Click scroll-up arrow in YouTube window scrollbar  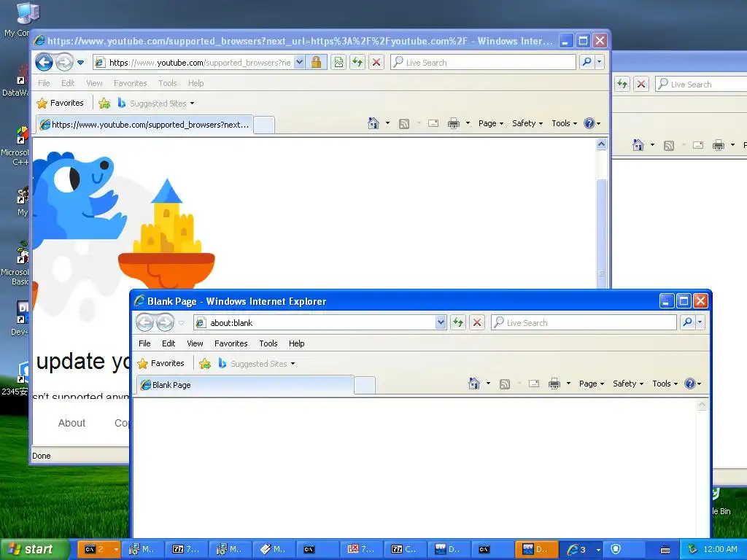pos(602,145)
